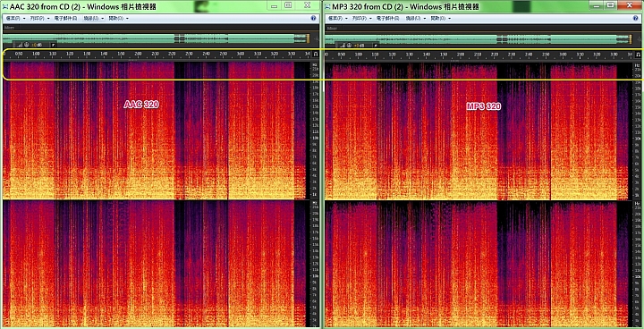Click the 3:00 mark on the AAC timeline ruler
The width and height of the screenshot is (644, 329).
click(x=241, y=54)
